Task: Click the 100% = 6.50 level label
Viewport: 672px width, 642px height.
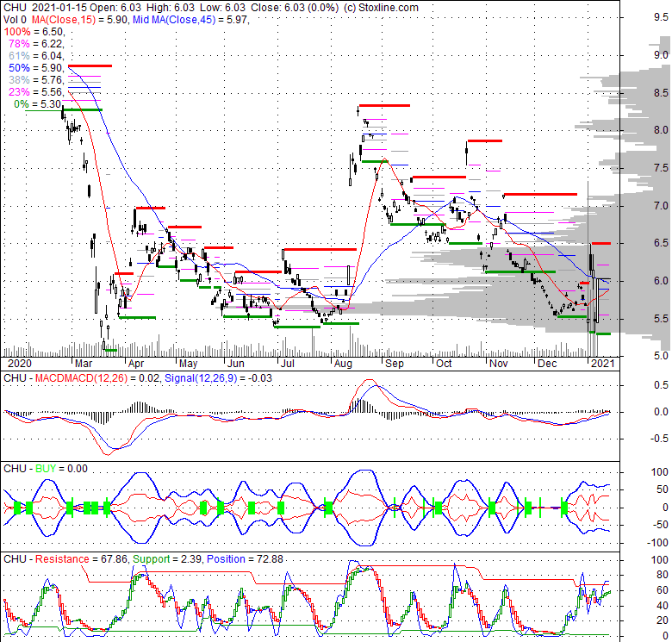Action: pyautogui.click(x=34, y=32)
